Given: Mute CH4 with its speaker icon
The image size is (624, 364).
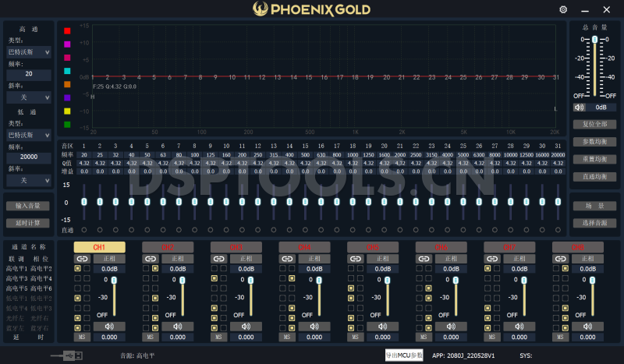Looking at the screenshot, I should [x=314, y=327].
